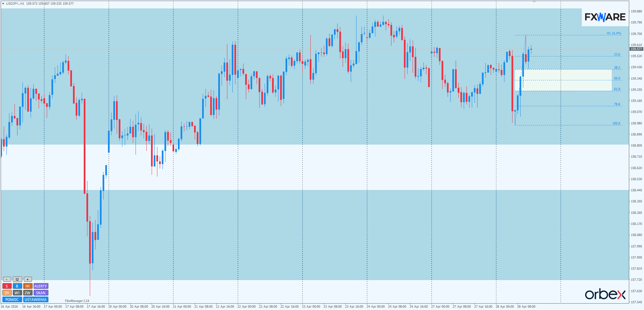Increase value with the plus button
This screenshot has width=644, height=310.
[x=28, y=279]
